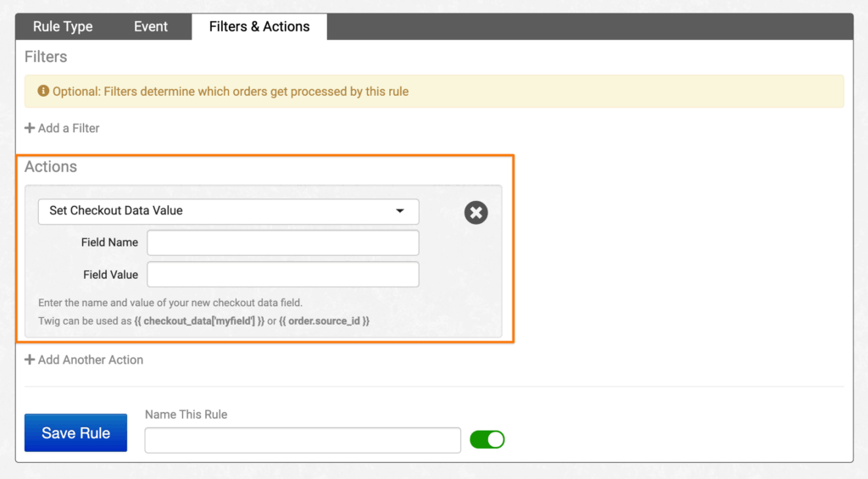Click the info icon in the yellow banner
The width and height of the screenshot is (868, 479).
coord(43,91)
